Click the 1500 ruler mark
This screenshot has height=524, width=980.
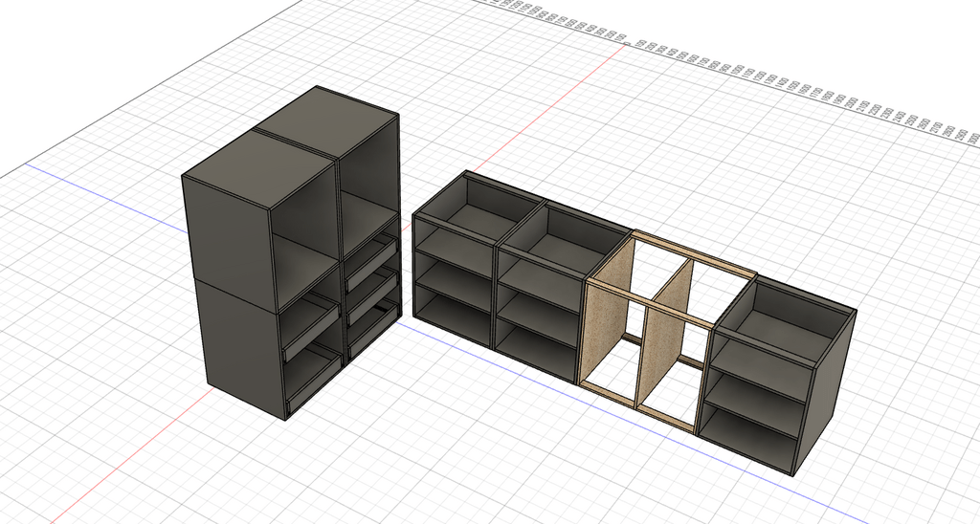pyautogui.click(x=793, y=85)
